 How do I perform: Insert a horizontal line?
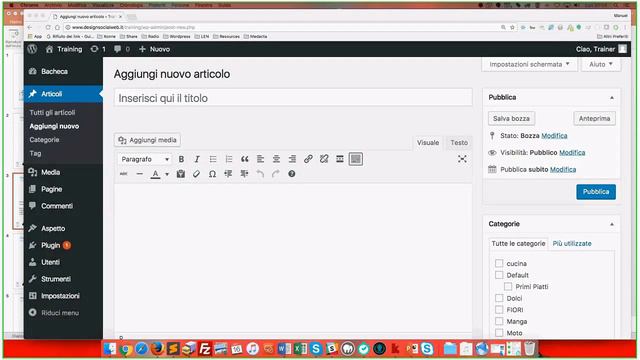140,174
